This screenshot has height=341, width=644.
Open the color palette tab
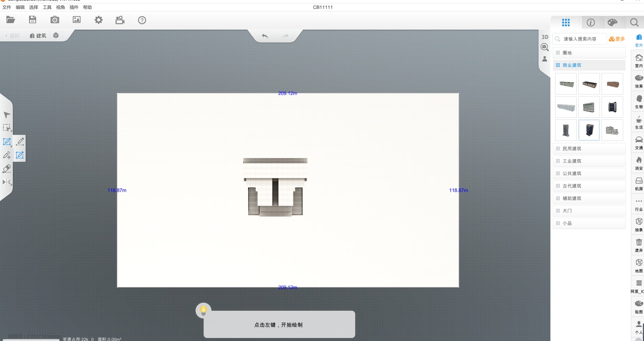[612, 23]
